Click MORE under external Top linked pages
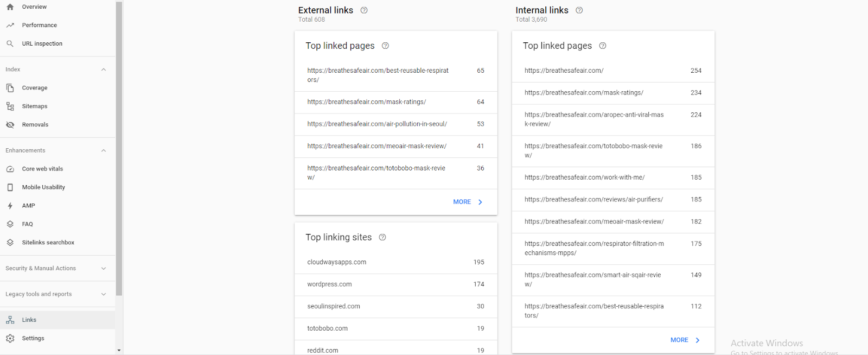The image size is (868, 355). (468, 202)
